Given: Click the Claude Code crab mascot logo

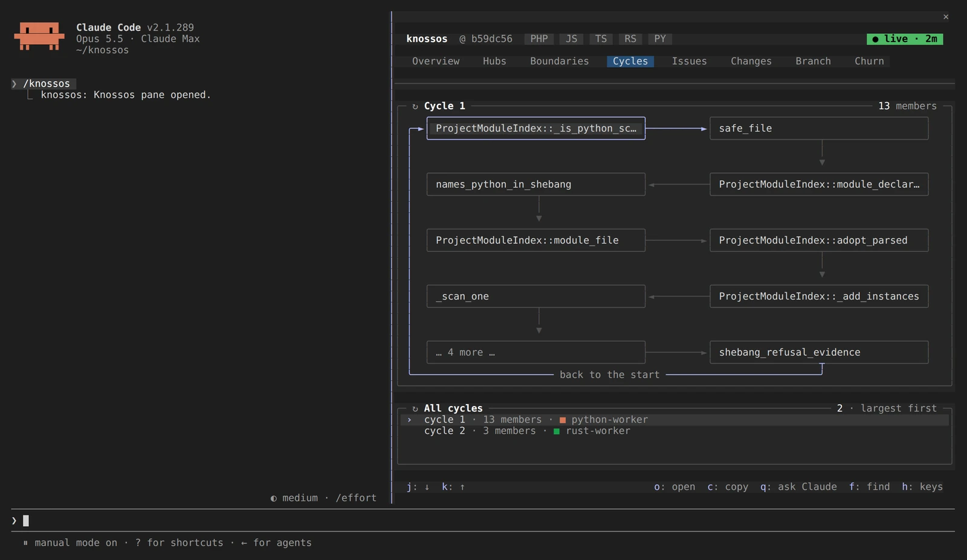Looking at the screenshot, I should (x=39, y=36).
